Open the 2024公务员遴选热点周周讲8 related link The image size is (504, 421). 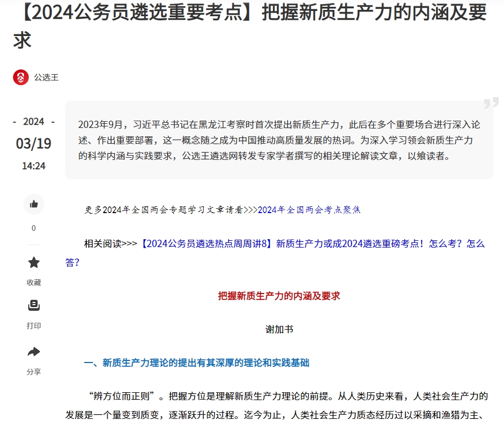coord(312,243)
